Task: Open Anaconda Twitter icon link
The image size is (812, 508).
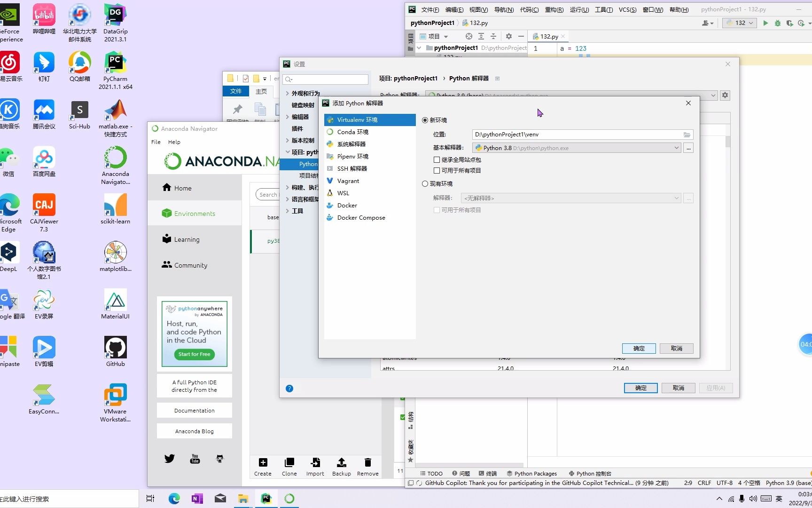Action: click(170, 459)
